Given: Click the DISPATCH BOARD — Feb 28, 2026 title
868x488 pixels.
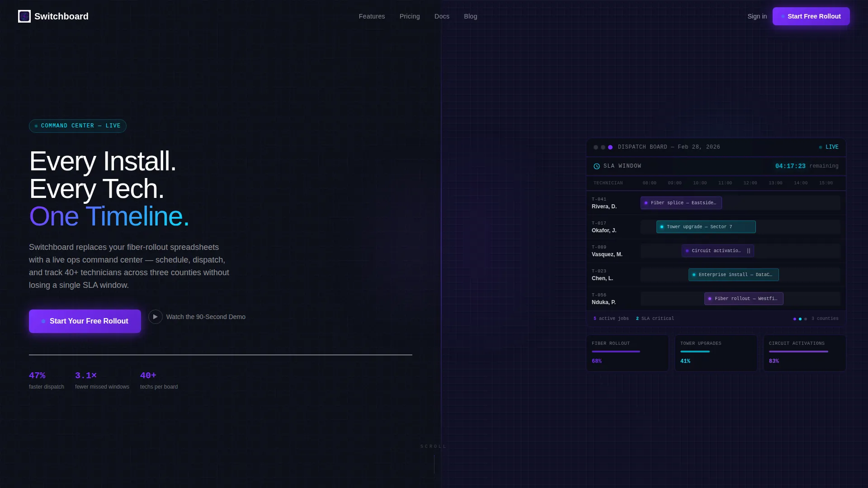Looking at the screenshot, I should 669,147.
